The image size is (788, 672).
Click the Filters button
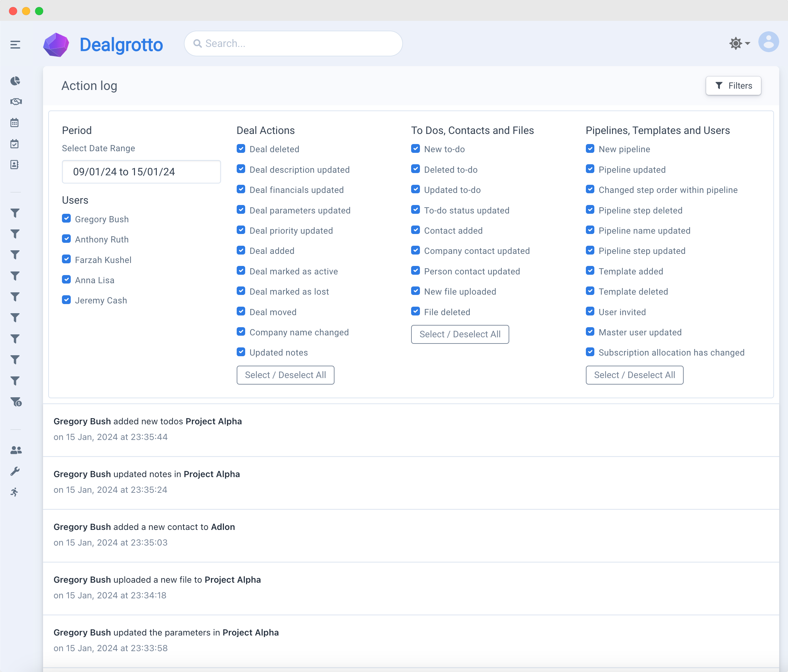pyautogui.click(x=733, y=85)
